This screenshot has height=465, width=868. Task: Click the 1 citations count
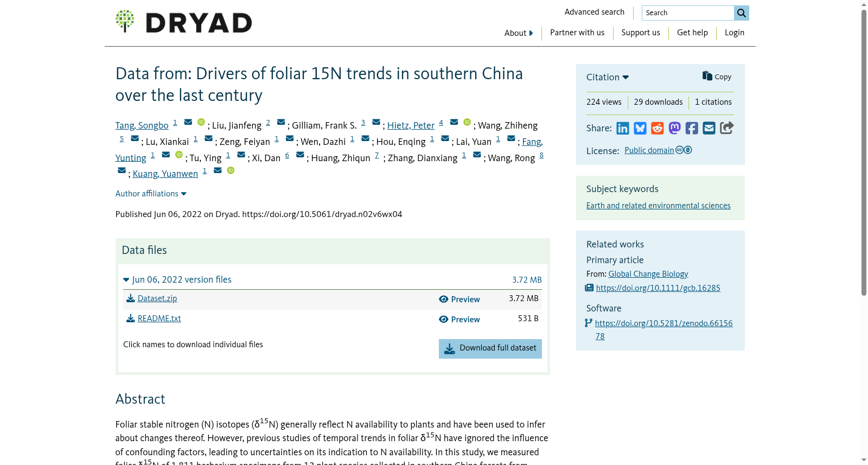point(713,102)
